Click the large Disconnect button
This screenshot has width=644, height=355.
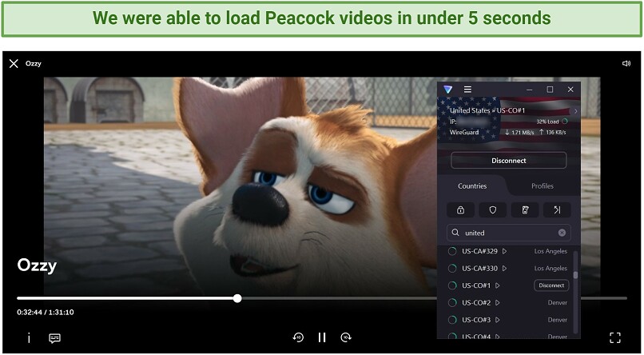coord(509,161)
